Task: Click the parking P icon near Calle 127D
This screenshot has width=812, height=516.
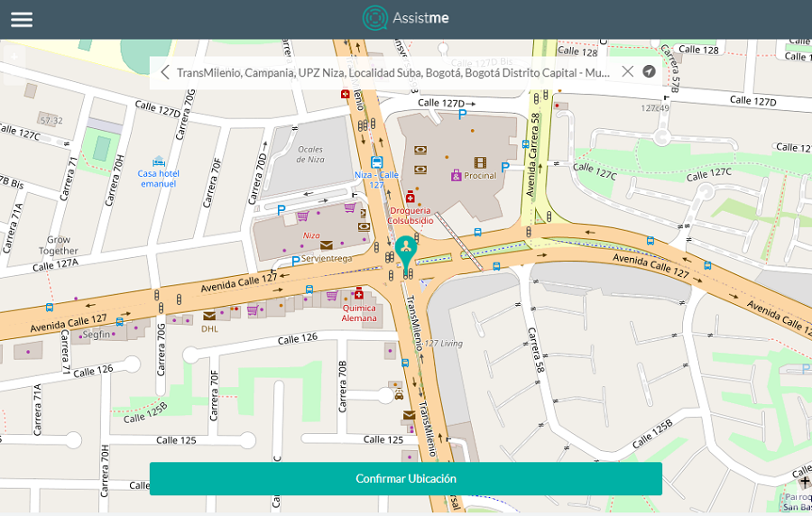Action: point(463,115)
